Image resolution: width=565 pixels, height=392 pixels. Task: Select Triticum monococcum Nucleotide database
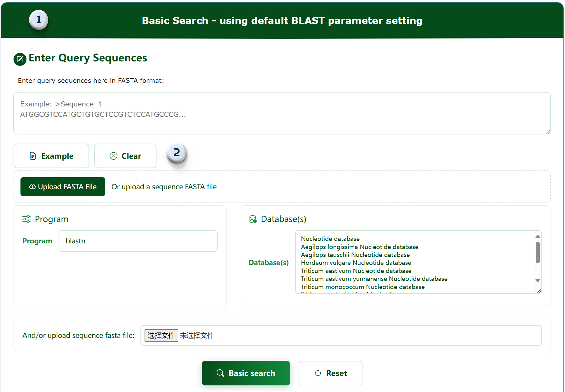(x=362, y=287)
